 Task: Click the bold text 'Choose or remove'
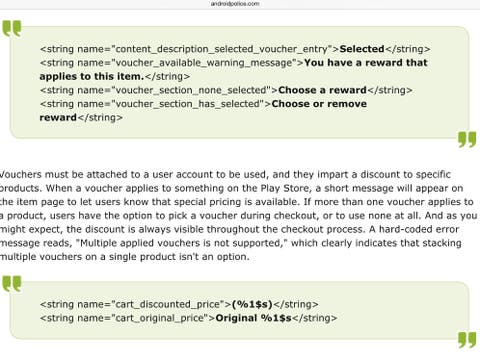click(x=319, y=104)
